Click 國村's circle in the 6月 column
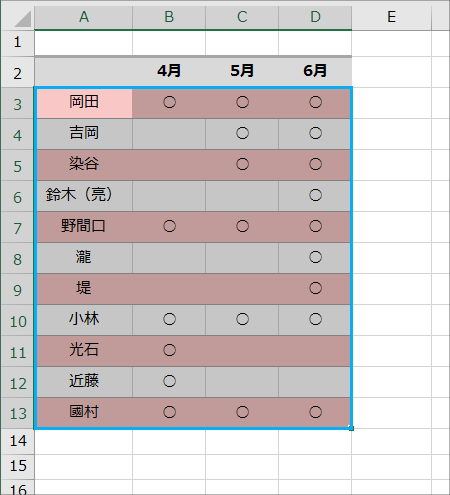The height and width of the screenshot is (495, 450). [x=315, y=412]
